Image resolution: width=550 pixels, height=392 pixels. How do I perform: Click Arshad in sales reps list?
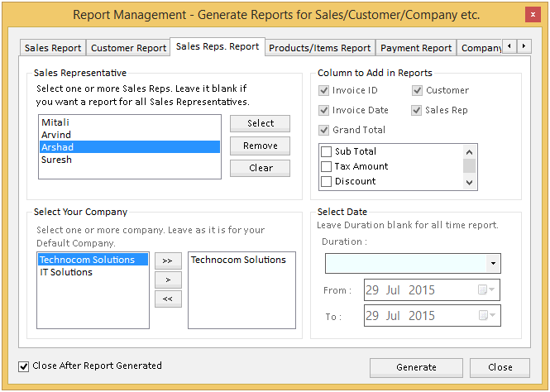click(129, 147)
